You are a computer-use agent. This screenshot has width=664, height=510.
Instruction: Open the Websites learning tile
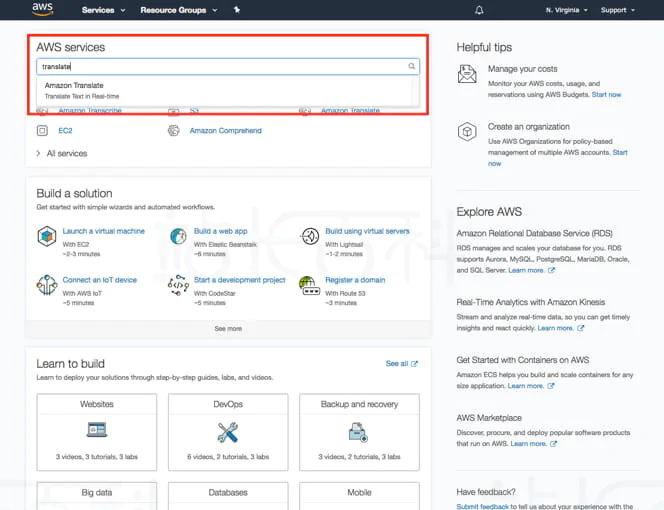pyautogui.click(x=97, y=430)
